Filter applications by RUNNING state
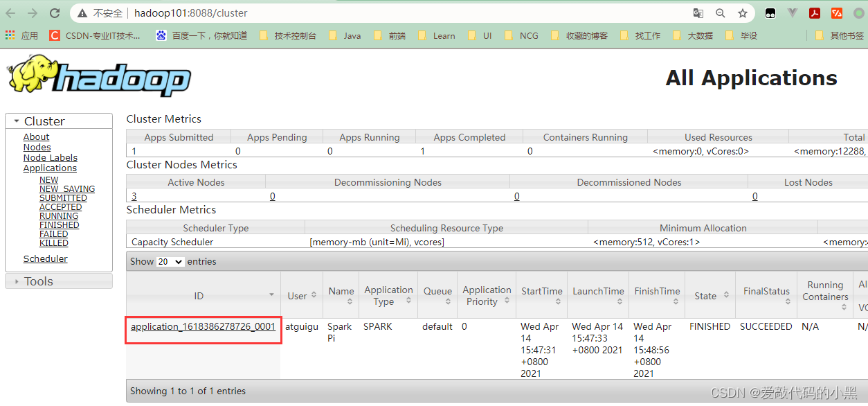The image size is (868, 406). [59, 216]
